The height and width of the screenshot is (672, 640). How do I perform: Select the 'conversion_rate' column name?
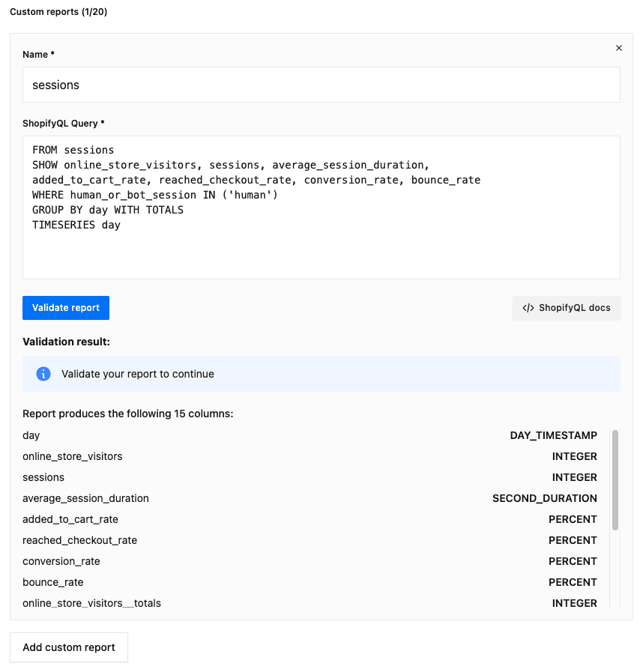click(x=61, y=561)
